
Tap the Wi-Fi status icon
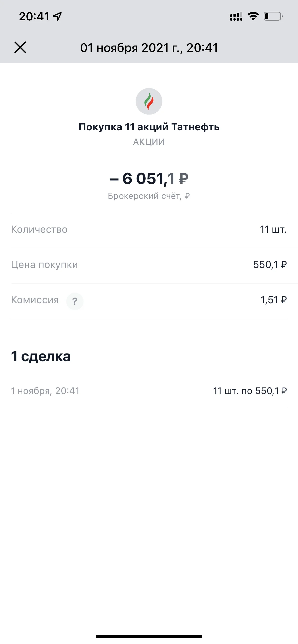pyautogui.click(x=253, y=16)
